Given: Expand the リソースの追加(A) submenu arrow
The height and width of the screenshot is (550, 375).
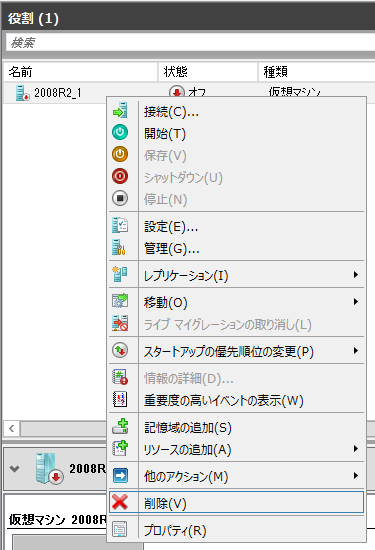Looking at the screenshot, I should pyautogui.click(x=356, y=449).
